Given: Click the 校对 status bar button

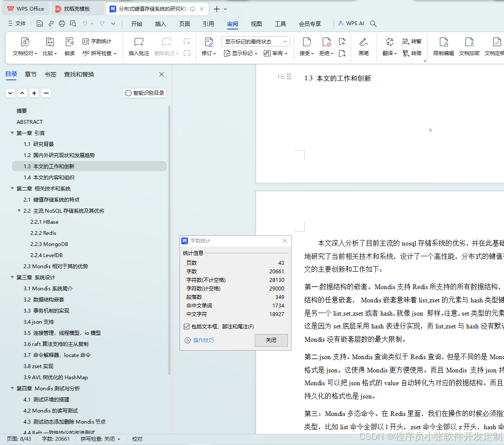Looking at the screenshot, I should (137, 439).
